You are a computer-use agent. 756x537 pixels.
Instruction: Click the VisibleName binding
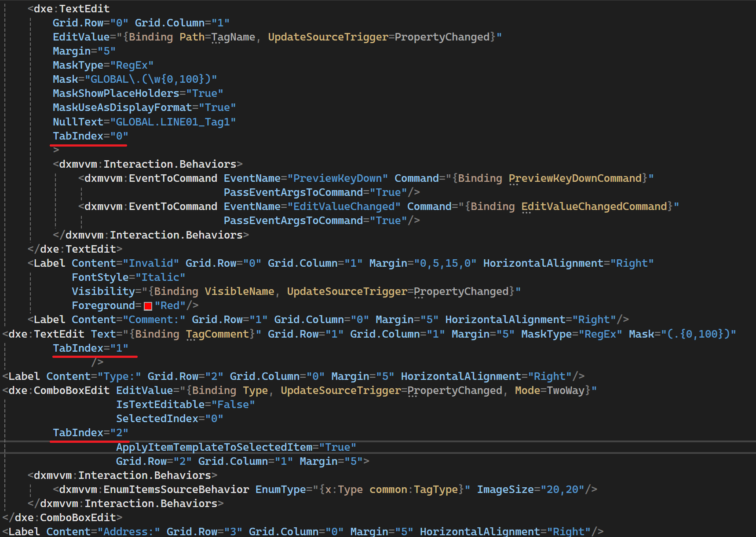[240, 291]
